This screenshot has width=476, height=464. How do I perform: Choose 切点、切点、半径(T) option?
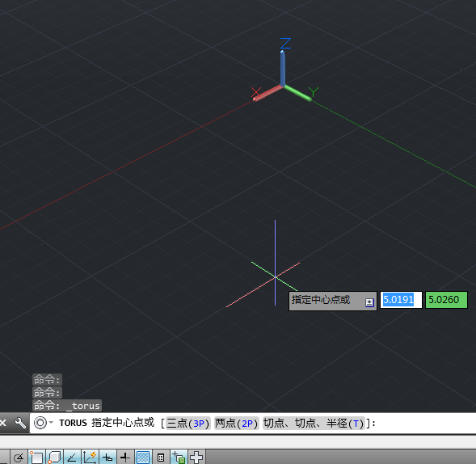click(314, 423)
